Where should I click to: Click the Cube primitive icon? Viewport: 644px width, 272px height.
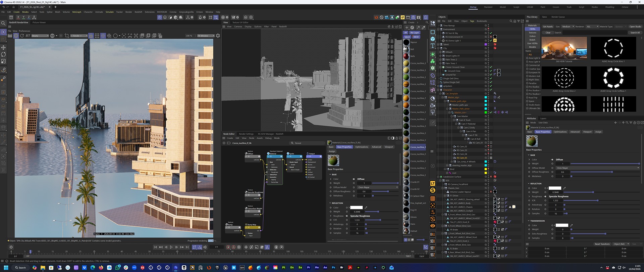coord(433,39)
